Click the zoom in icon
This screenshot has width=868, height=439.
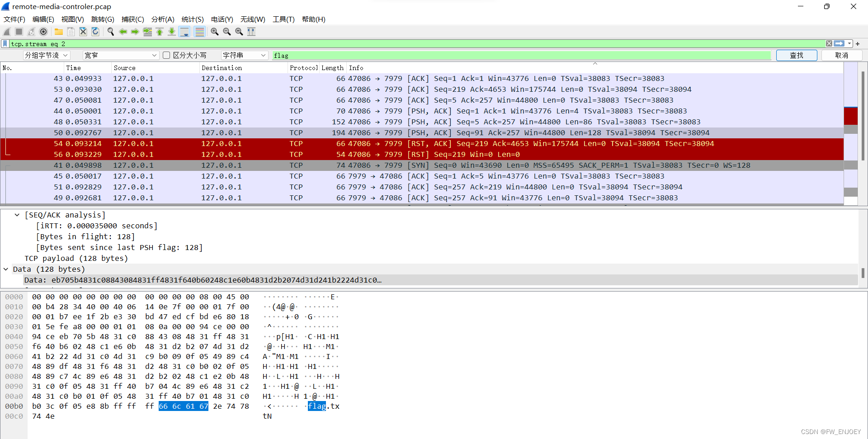pos(215,32)
